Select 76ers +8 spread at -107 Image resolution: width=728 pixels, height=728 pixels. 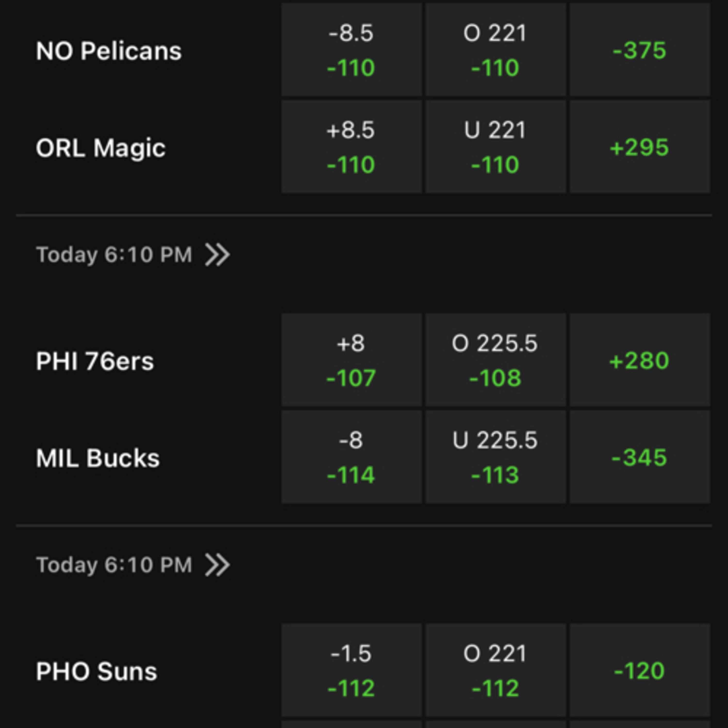351,360
